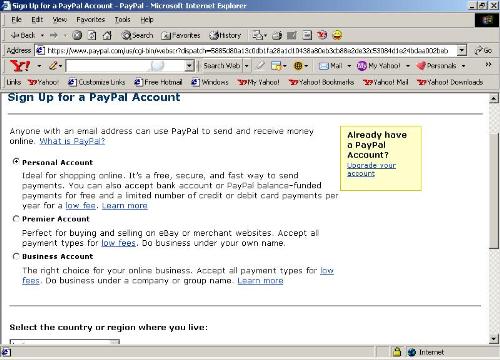Select the Premier Account radio button
Image resolution: width=500 pixels, height=360 pixels.
coord(16,219)
